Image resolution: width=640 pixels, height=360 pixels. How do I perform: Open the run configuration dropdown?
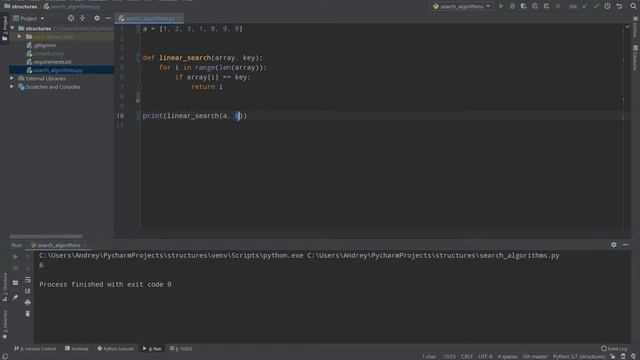(x=461, y=7)
